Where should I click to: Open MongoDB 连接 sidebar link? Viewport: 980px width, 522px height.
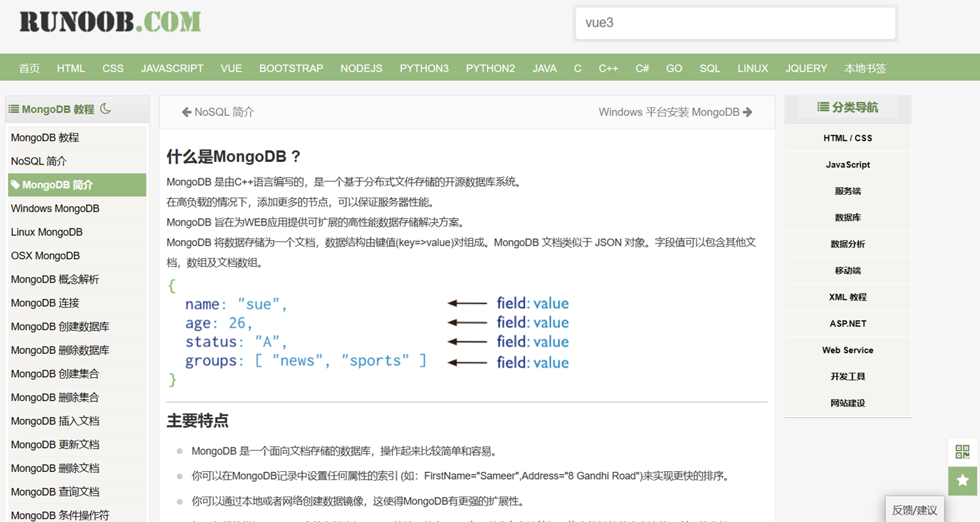77,303
